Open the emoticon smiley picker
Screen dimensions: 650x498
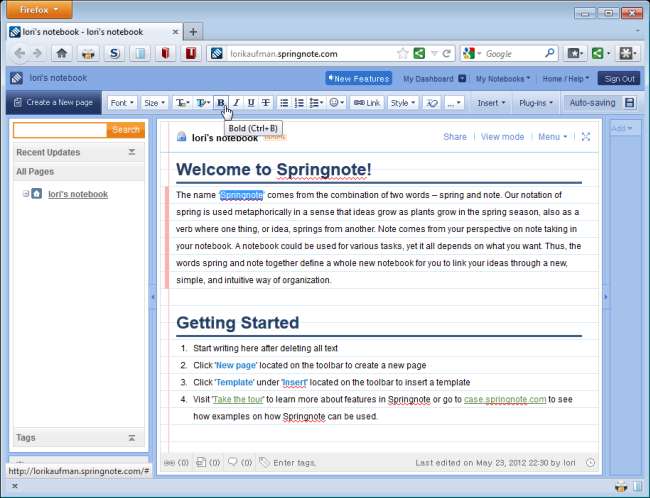point(338,102)
